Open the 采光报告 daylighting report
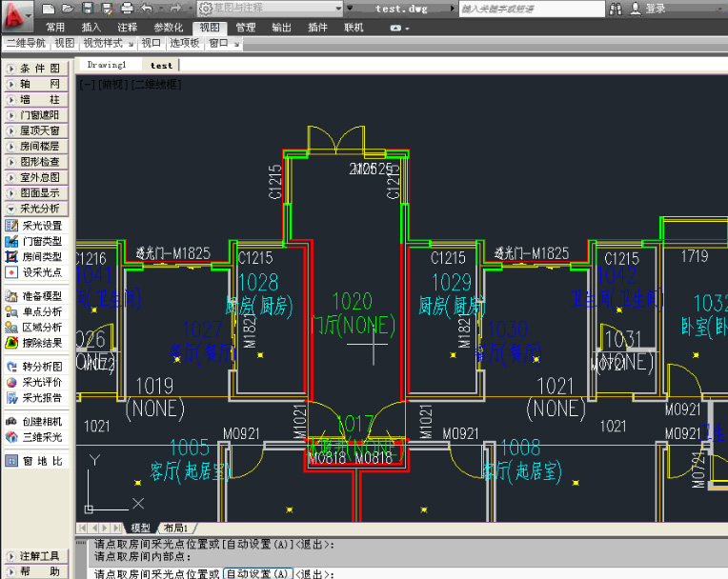Image resolution: width=728 pixels, height=579 pixels. (x=40, y=397)
